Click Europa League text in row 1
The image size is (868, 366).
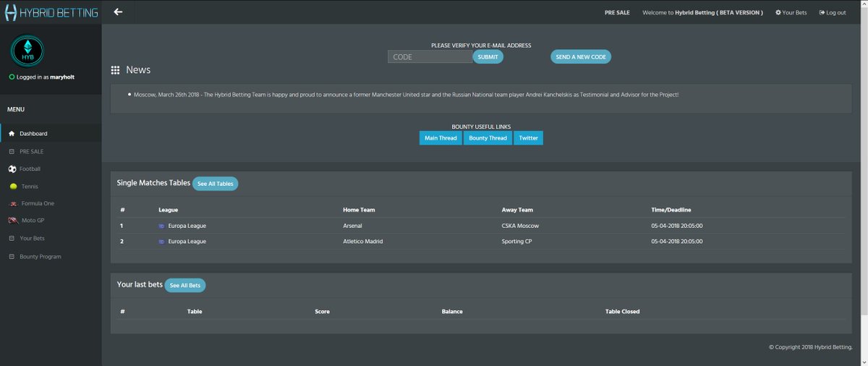[187, 226]
